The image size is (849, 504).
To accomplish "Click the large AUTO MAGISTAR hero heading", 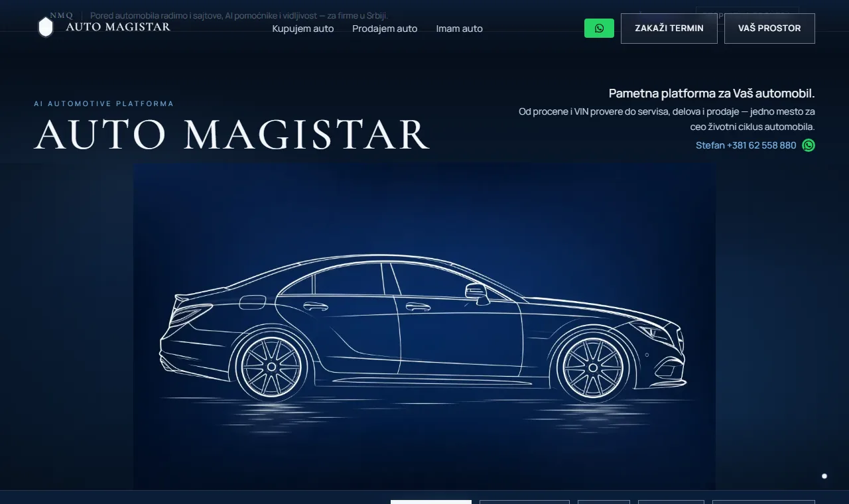I will pyautogui.click(x=232, y=135).
